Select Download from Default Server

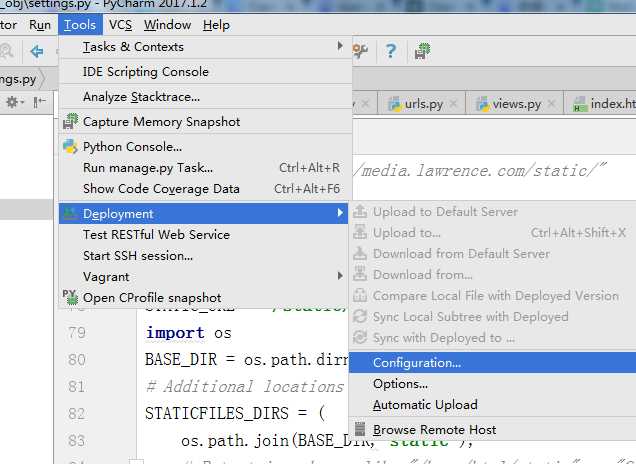coord(493,254)
